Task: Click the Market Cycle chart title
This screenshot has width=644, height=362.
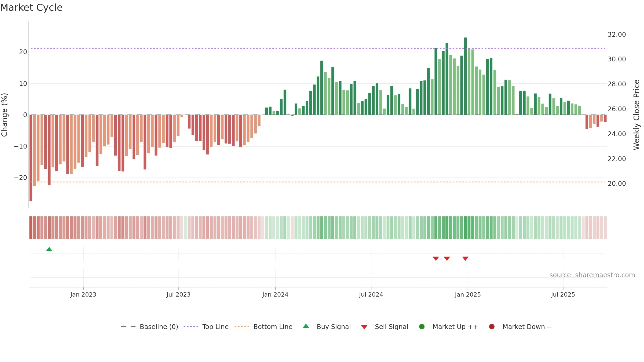Action: (x=31, y=8)
